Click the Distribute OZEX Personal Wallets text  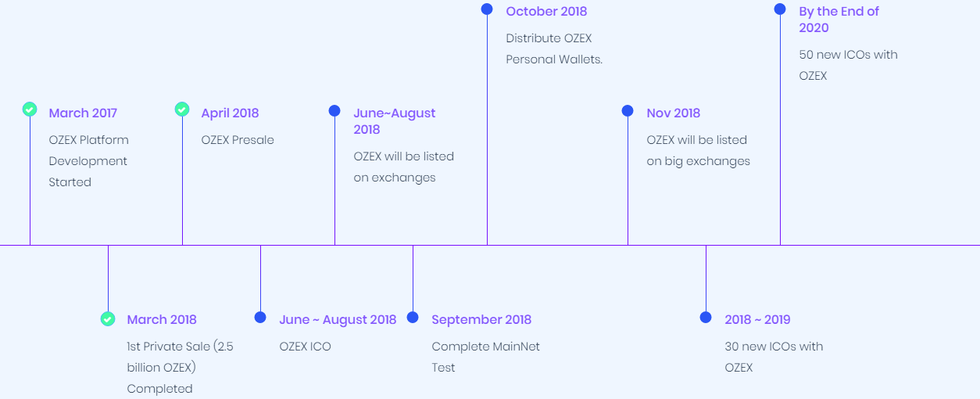[x=554, y=49]
